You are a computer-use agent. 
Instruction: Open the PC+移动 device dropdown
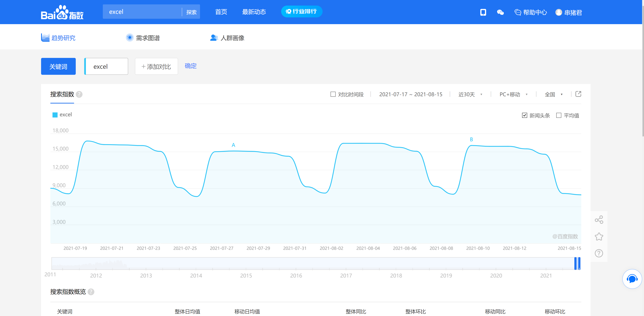(513, 94)
